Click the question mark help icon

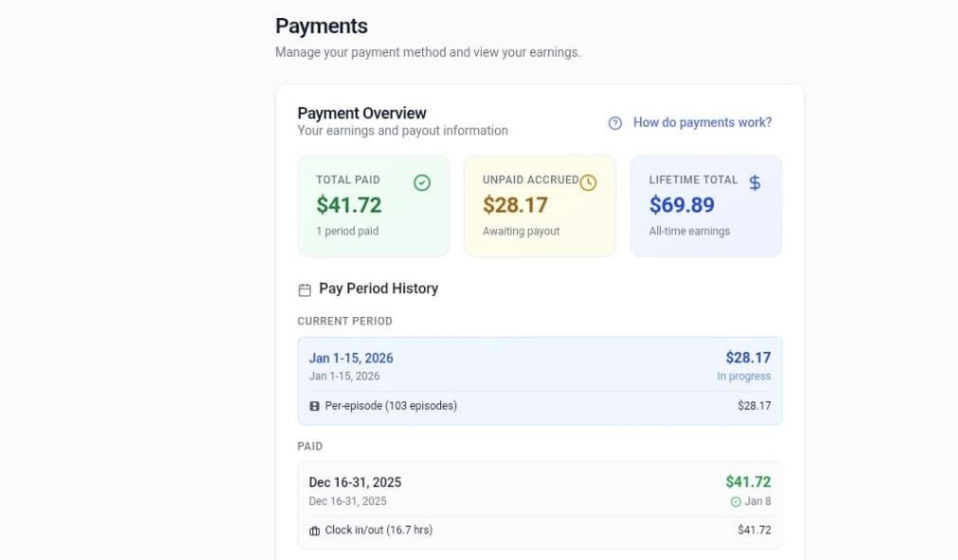point(615,123)
